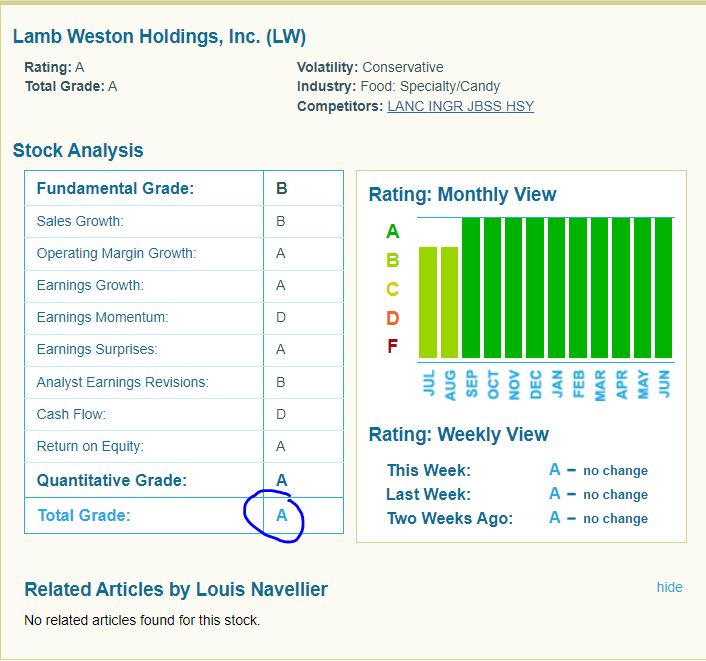Click the Lamb Weston Holdings, Inc. (LW) title
This screenshot has width=706, height=661.
pos(159,37)
